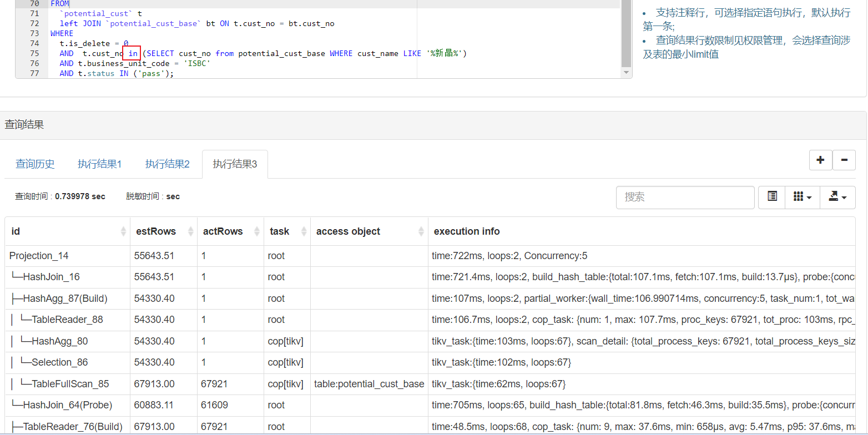Toggle the card view icon
This screenshot has height=435, width=868.
(x=772, y=197)
